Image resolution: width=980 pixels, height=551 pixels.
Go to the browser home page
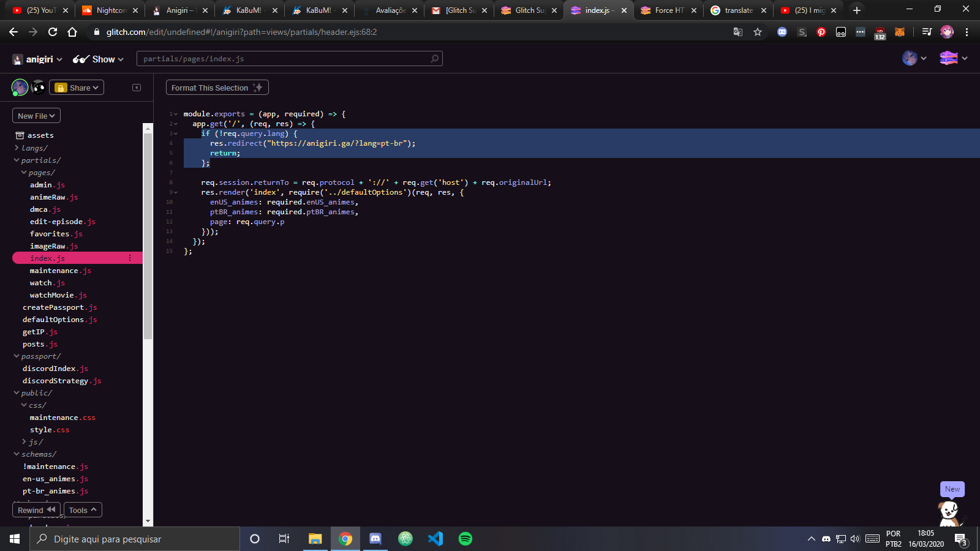click(x=72, y=32)
